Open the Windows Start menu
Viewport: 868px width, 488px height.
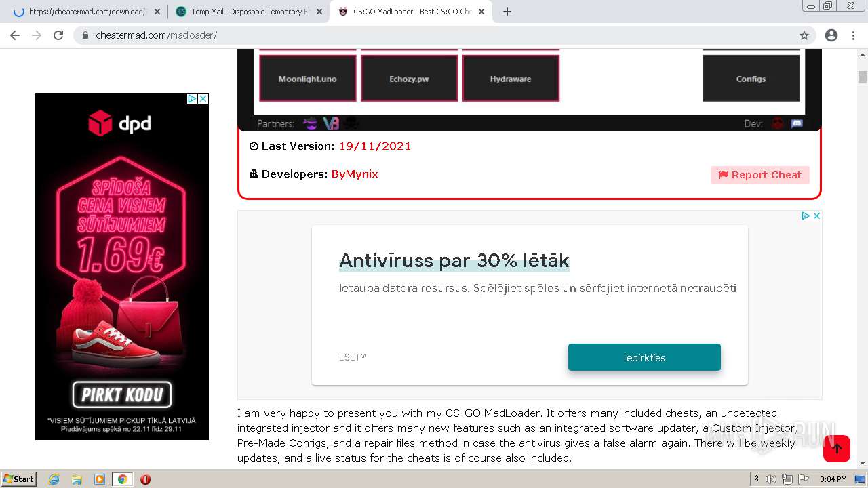[x=18, y=479]
